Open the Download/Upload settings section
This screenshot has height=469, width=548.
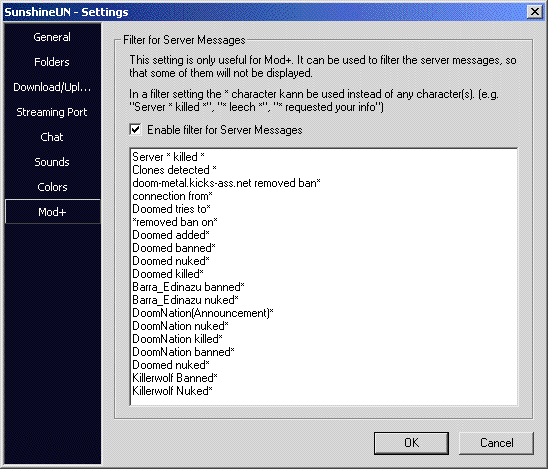click(x=52, y=87)
